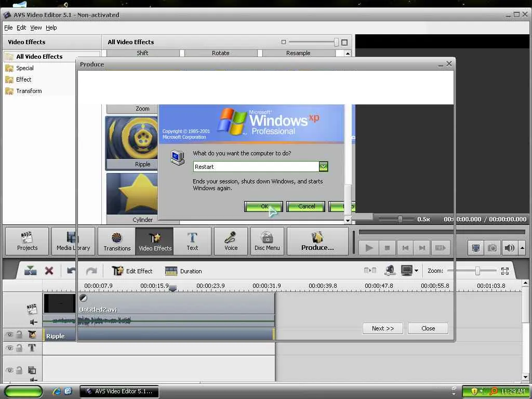532x399 pixels.
Task: Open the timeline view mode dropdown arrow
Action: tap(416, 271)
